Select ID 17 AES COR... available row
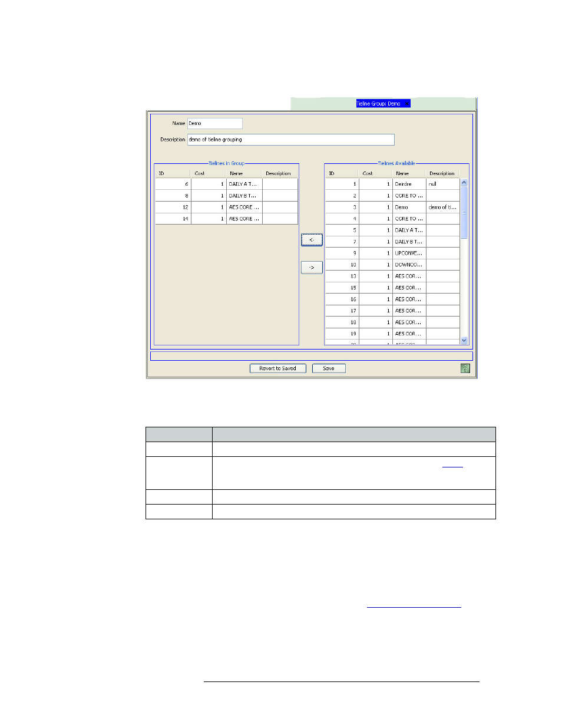The image size is (562, 728). pos(392,311)
